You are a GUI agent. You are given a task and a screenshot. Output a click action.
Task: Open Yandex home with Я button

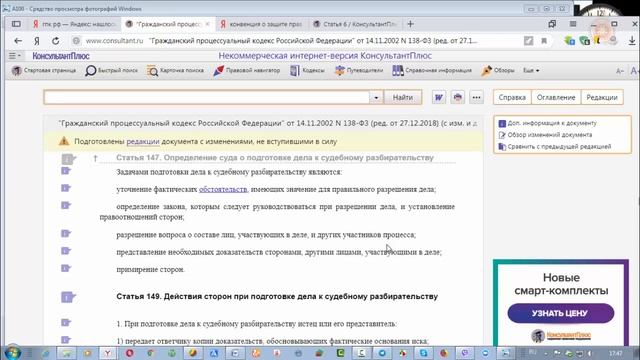[37, 41]
